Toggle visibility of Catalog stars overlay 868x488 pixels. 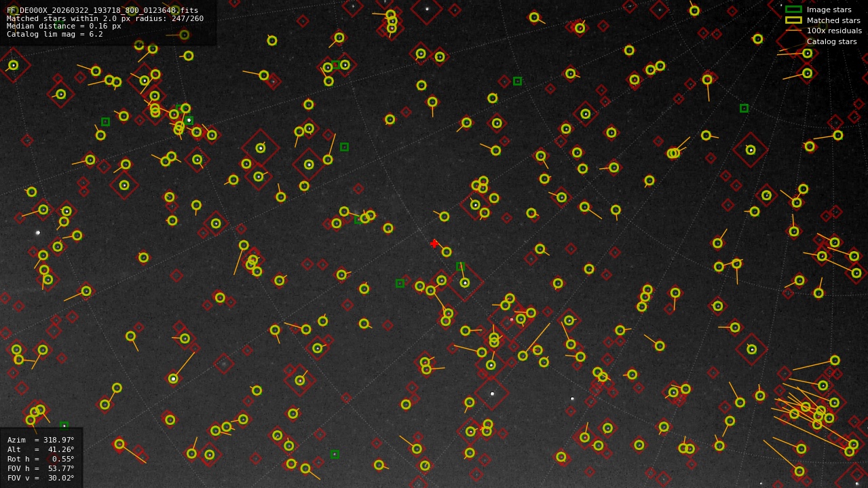831,41
